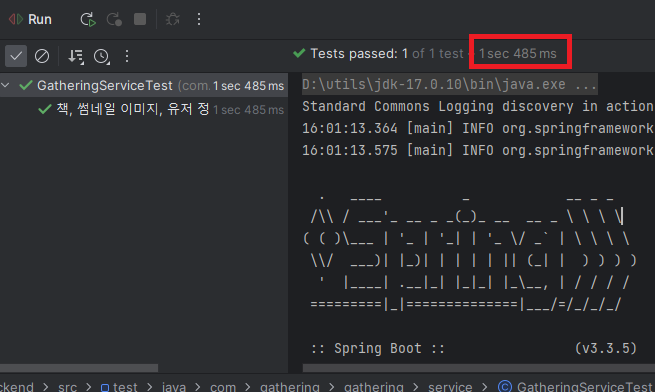Click the service breadcrumb item
655x392 pixels.
(450, 387)
